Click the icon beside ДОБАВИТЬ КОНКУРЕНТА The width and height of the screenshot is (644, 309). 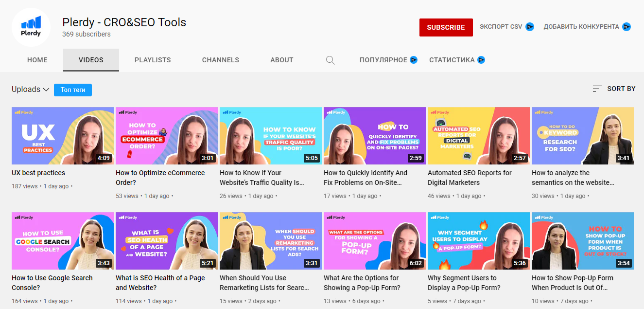click(627, 27)
